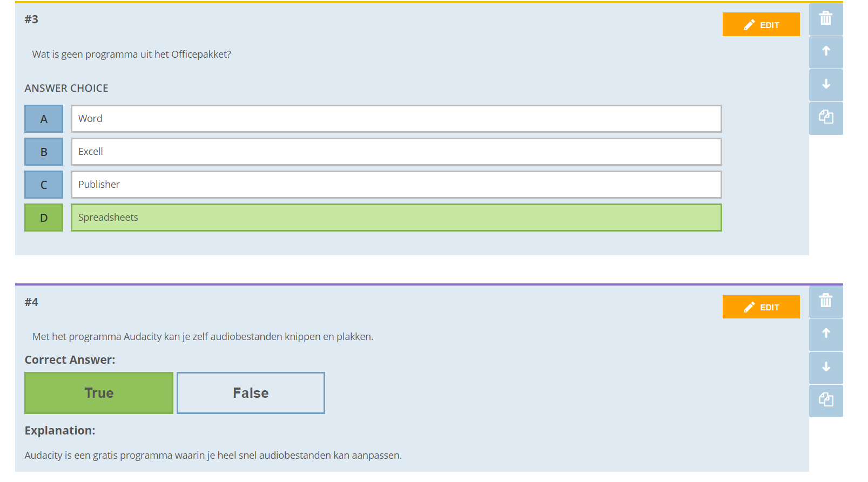Select answer letter D
868x482 pixels.
coord(44,218)
